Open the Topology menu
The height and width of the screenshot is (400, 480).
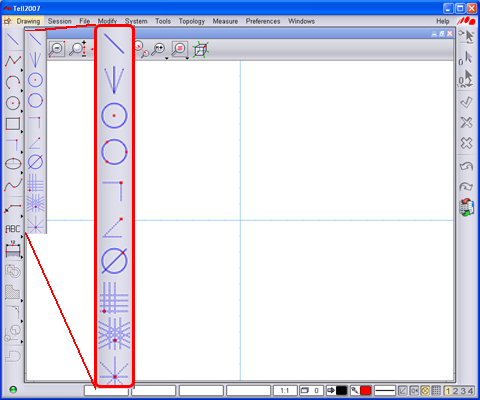click(x=192, y=21)
